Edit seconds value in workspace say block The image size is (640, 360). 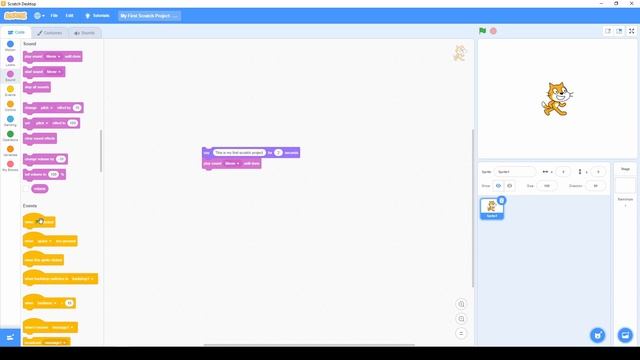(278, 153)
